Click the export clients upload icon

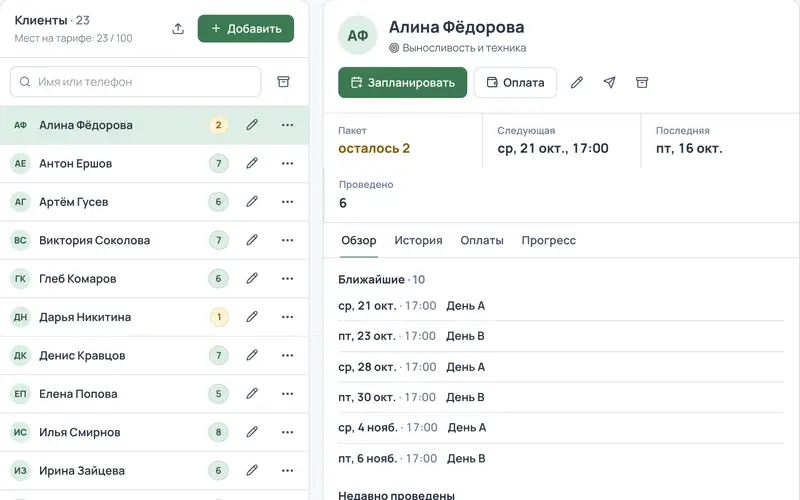click(178, 29)
